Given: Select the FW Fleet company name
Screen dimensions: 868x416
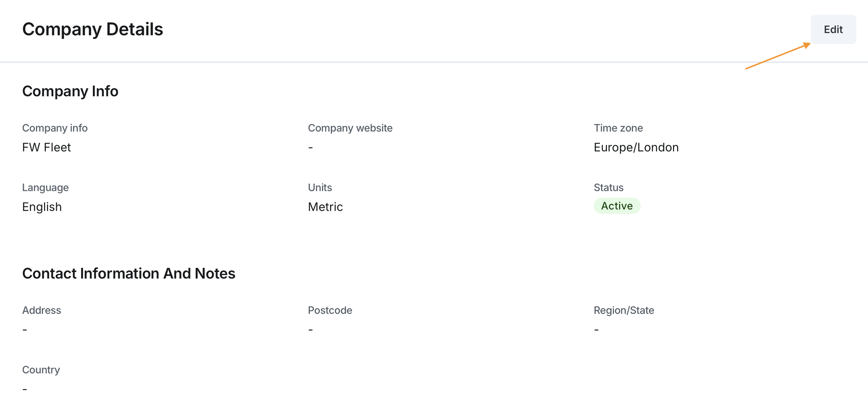Looking at the screenshot, I should pyautogui.click(x=46, y=147).
